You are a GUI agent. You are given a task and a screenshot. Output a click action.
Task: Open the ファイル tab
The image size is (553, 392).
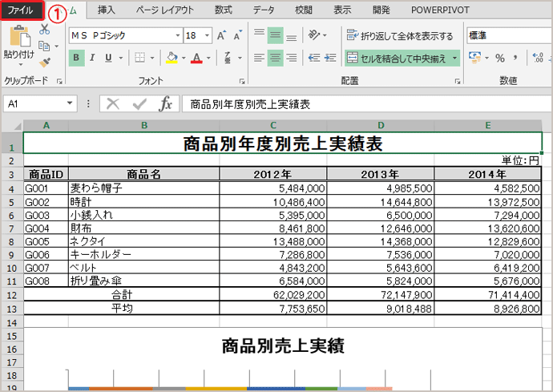[21, 10]
